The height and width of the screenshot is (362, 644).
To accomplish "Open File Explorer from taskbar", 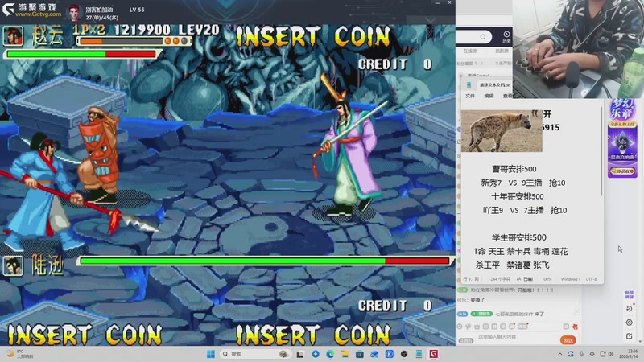I will point(345,354).
